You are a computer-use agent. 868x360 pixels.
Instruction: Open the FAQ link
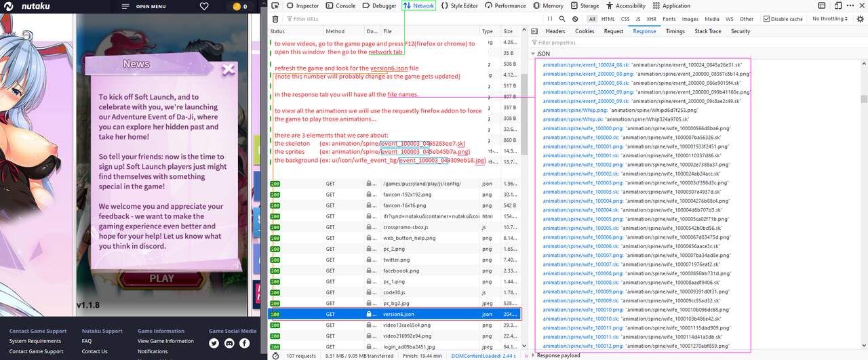click(87, 341)
